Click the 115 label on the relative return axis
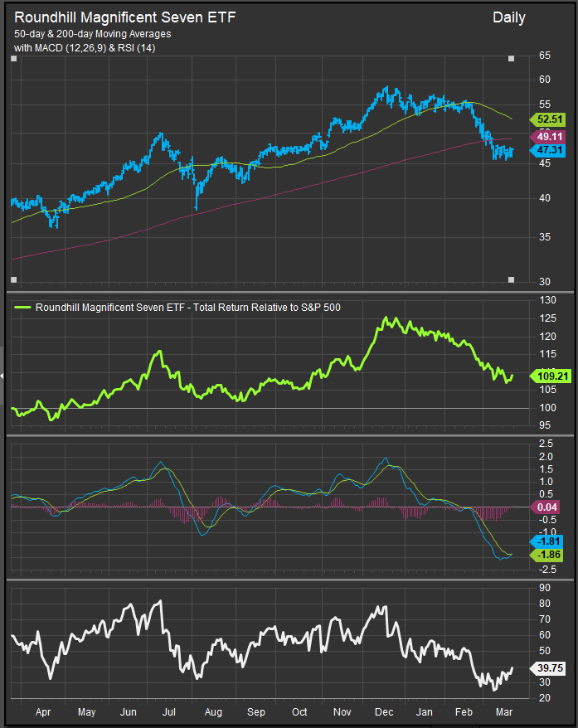Viewport: 578px width, 728px height. pyautogui.click(x=548, y=354)
